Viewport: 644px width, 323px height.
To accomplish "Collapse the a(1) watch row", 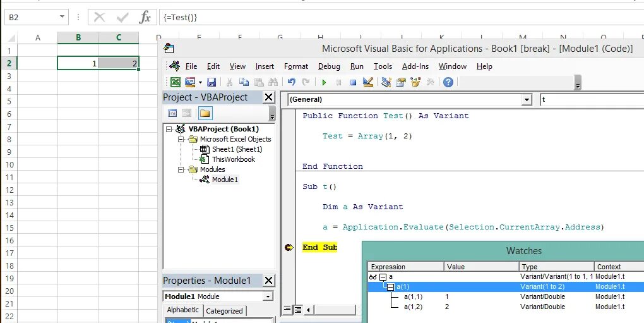I will (390, 287).
